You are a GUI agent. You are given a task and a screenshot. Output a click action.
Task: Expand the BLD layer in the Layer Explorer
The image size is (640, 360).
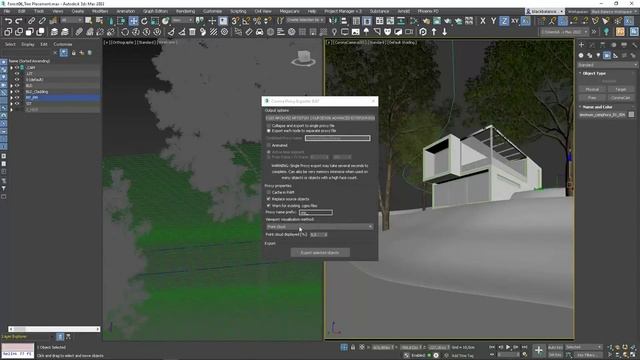(11, 86)
